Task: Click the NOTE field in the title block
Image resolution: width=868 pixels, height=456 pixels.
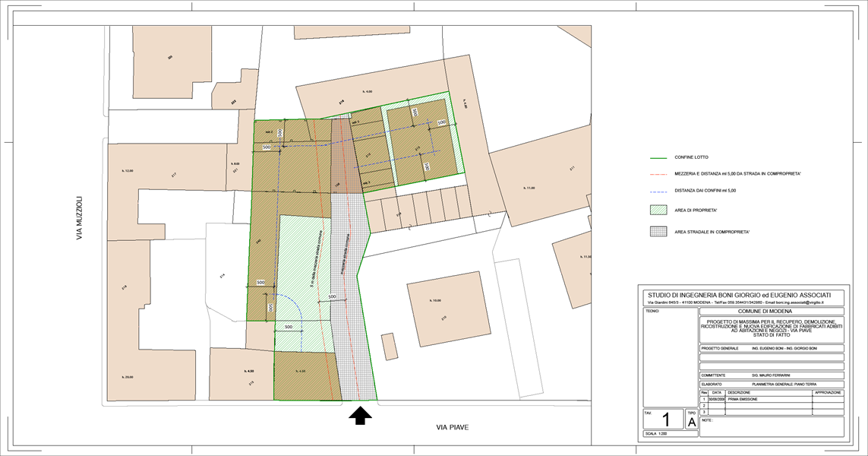Action: (771, 426)
